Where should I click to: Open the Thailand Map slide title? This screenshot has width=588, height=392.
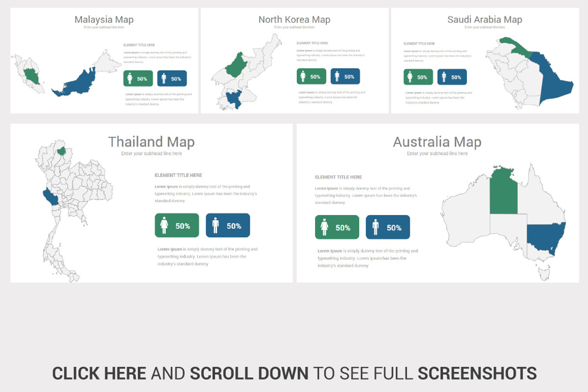pos(151,142)
